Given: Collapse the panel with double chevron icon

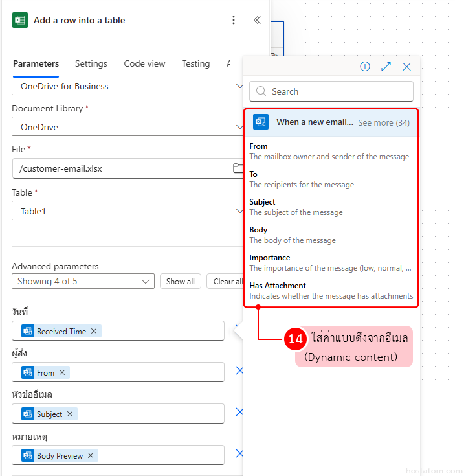Looking at the screenshot, I should [257, 20].
